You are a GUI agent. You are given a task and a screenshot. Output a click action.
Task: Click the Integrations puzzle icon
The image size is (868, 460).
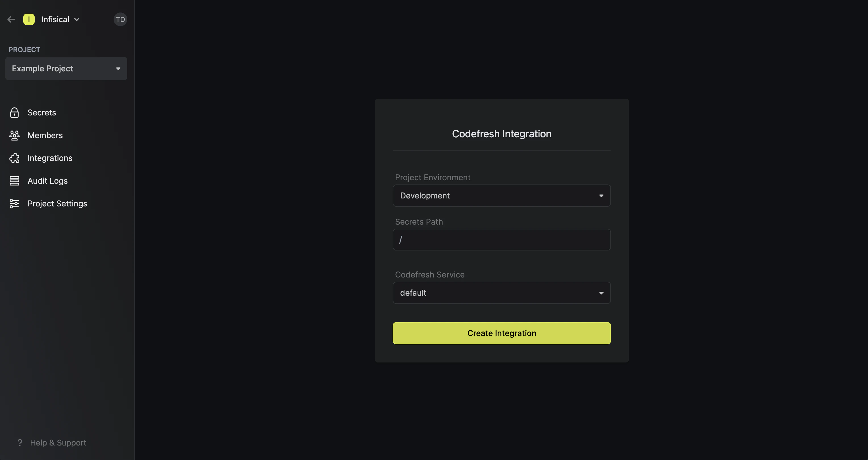pos(14,158)
